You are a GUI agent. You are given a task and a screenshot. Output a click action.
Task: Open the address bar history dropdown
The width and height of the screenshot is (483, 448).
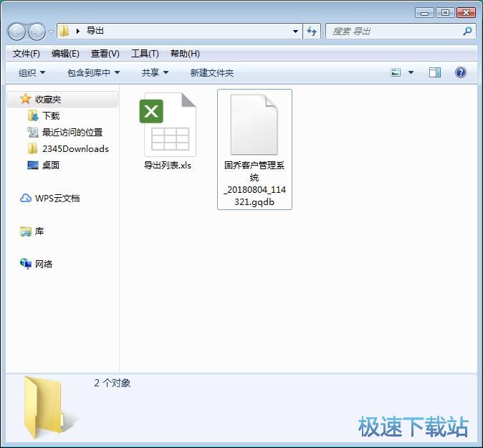[295, 31]
